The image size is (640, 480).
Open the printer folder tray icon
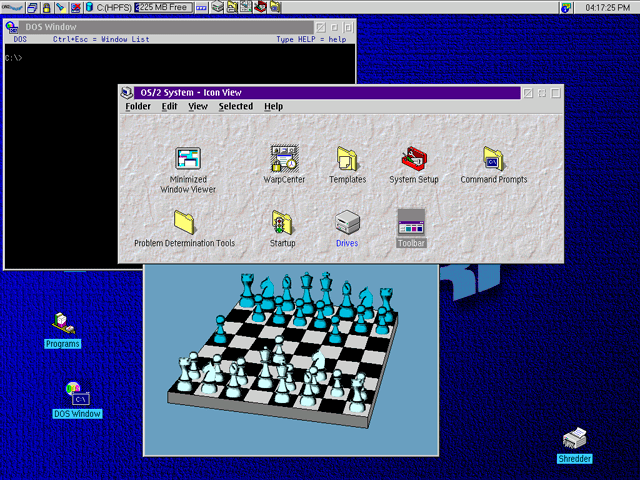tap(232, 7)
